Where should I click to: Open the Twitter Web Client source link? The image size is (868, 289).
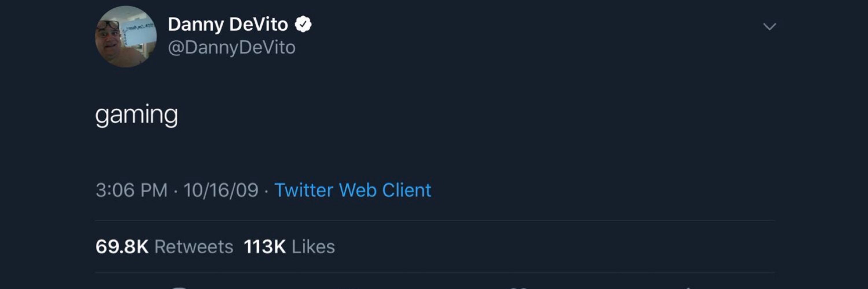pos(353,190)
